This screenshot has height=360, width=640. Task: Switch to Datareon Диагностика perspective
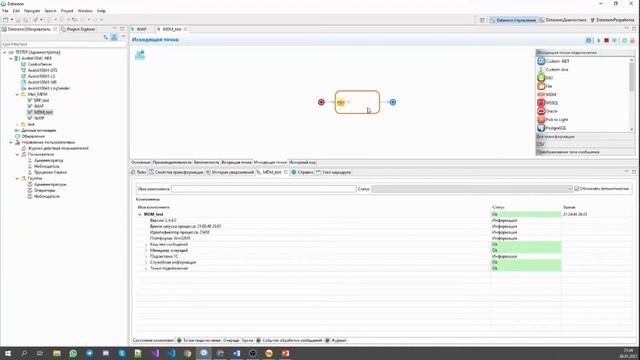coord(563,20)
